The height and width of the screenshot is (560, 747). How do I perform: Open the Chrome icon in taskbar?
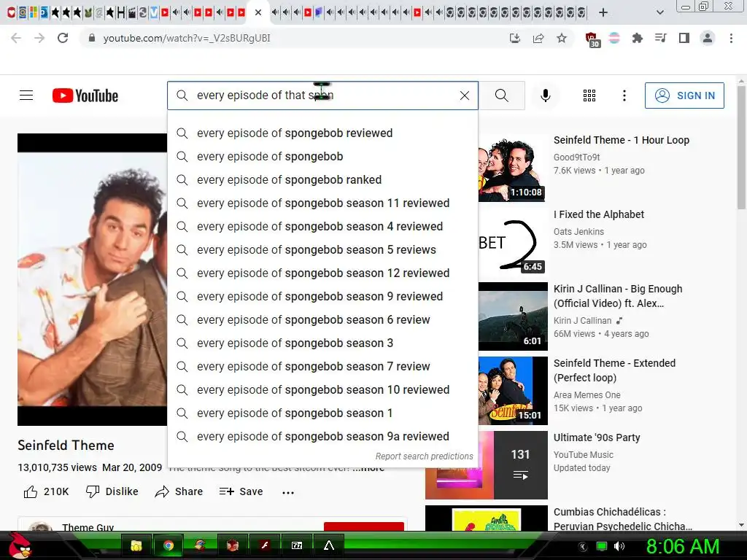click(169, 545)
